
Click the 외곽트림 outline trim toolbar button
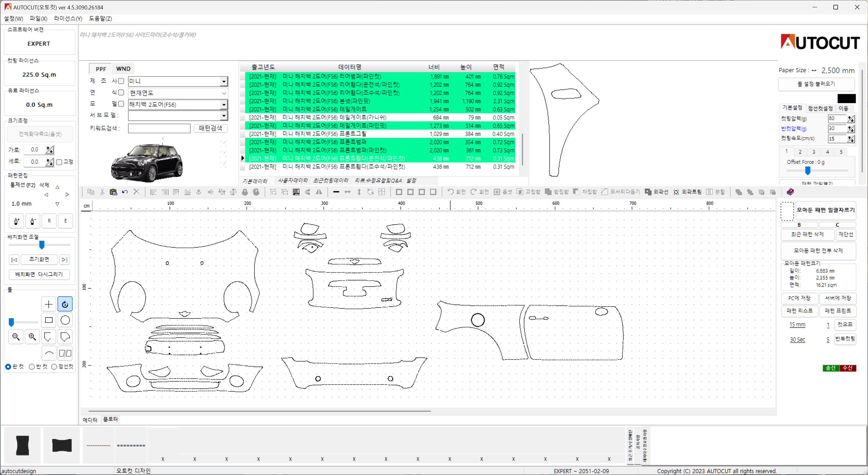click(x=687, y=192)
